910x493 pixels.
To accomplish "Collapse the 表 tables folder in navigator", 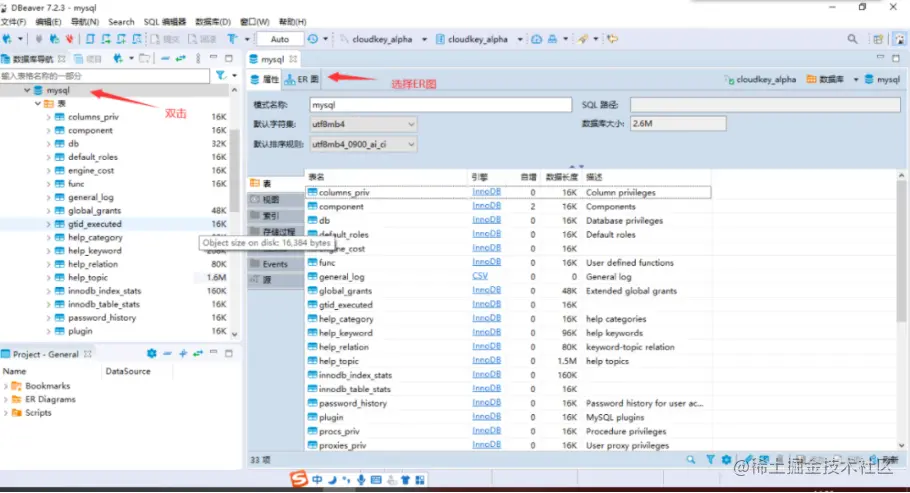I will click(38, 103).
